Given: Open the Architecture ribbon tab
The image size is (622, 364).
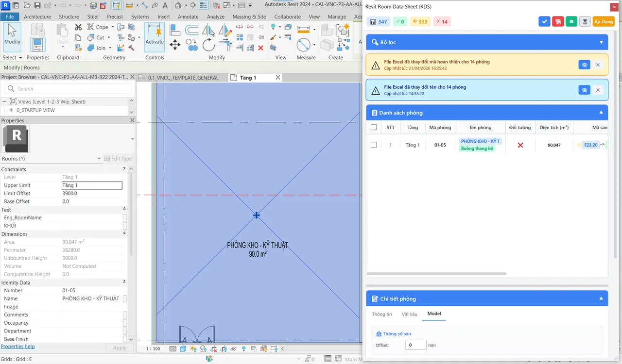Looking at the screenshot, I should coord(37,17).
